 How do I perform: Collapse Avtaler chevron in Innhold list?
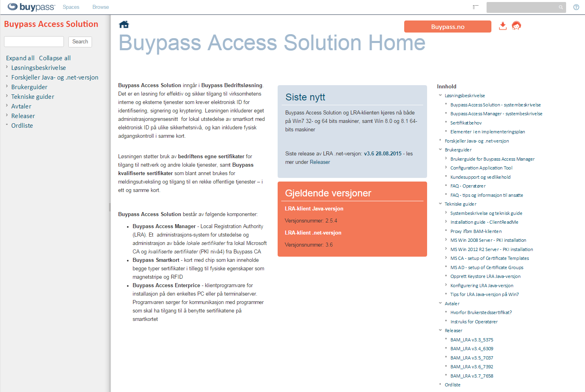tap(440, 304)
